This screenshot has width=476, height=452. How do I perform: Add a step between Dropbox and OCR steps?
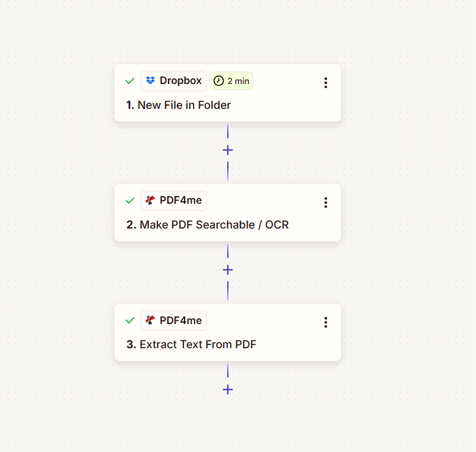[x=228, y=150]
